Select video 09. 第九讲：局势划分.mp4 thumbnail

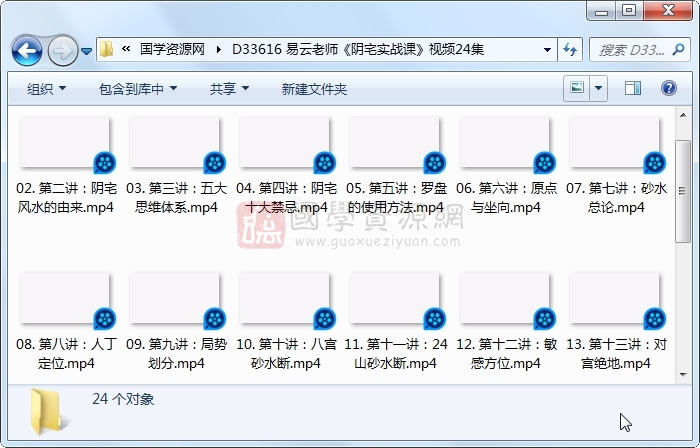point(175,300)
